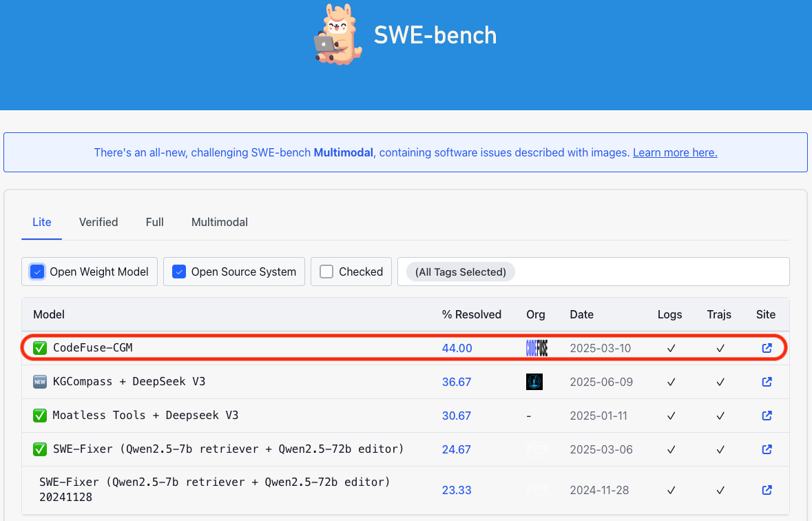
Task: Click Logs checkmark for 24.67 SWE-Fixer row
Action: point(671,449)
